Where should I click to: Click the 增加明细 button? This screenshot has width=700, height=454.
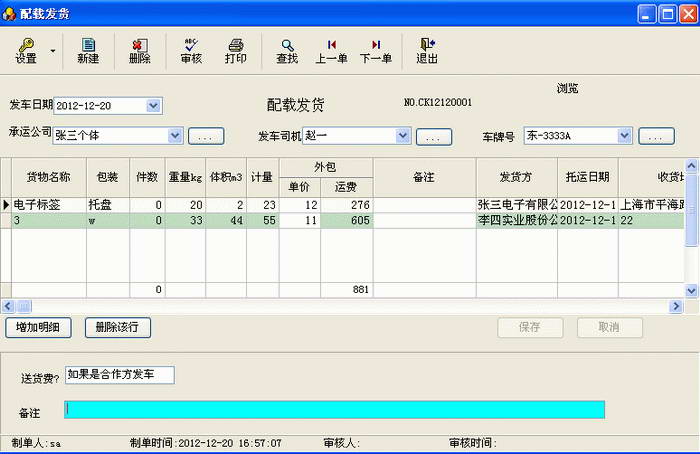tap(38, 327)
